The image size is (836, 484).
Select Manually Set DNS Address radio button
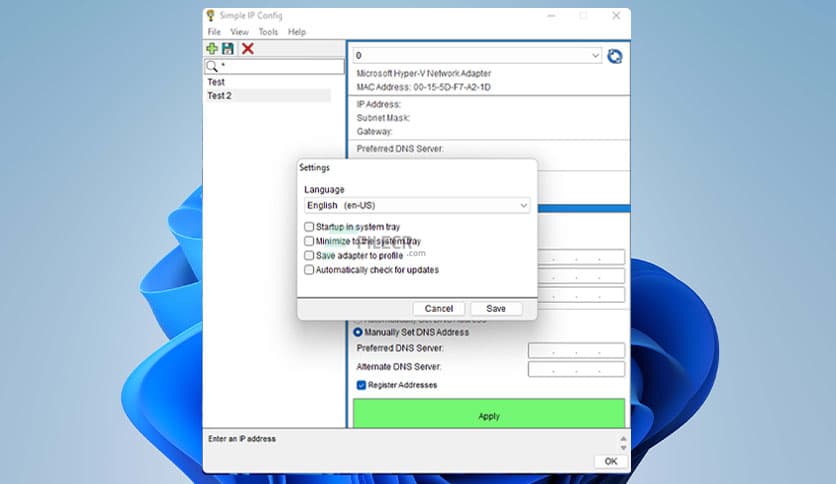coord(358,332)
